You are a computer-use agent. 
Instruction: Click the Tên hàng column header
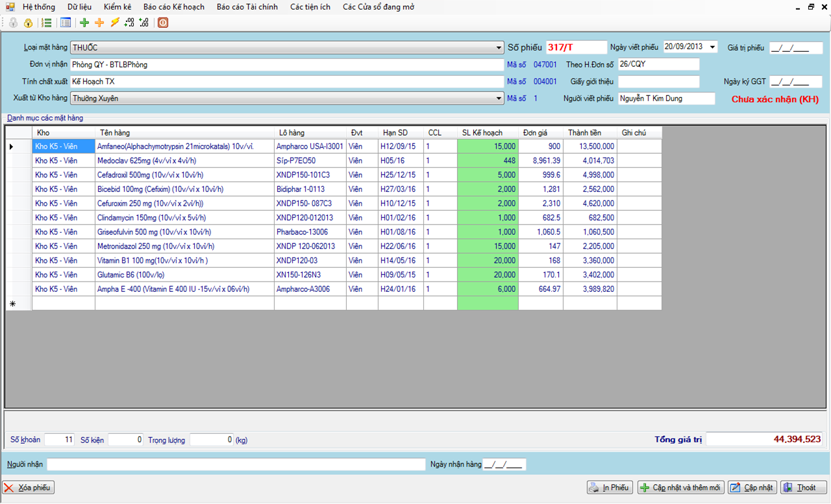click(x=184, y=132)
